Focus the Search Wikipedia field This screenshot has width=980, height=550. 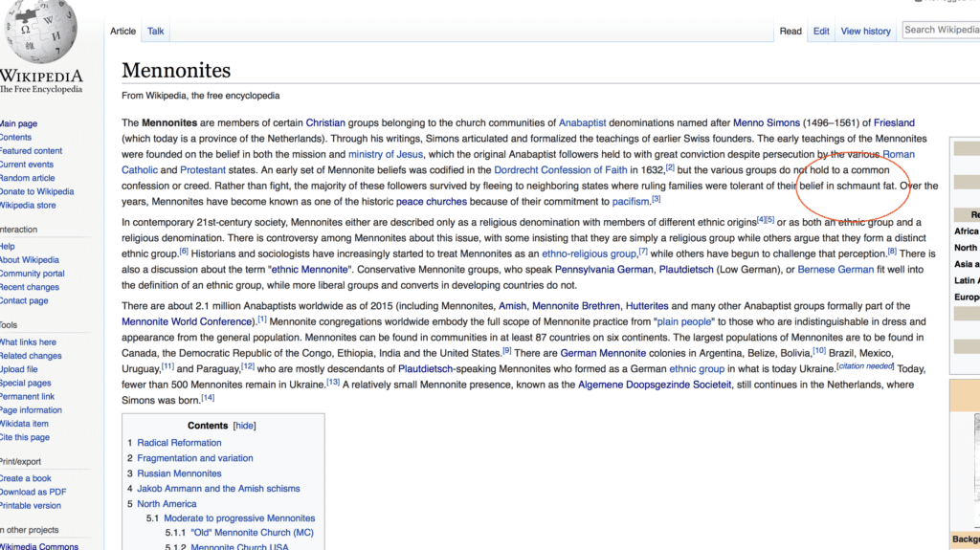click(942, 30)
